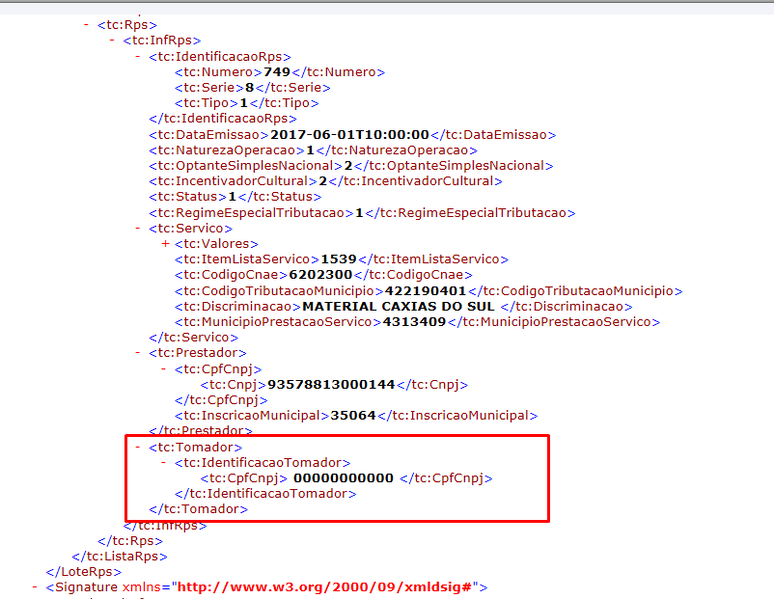
Task: Click the opening tc:Tomador tag
Action: [x=195, y=447]
